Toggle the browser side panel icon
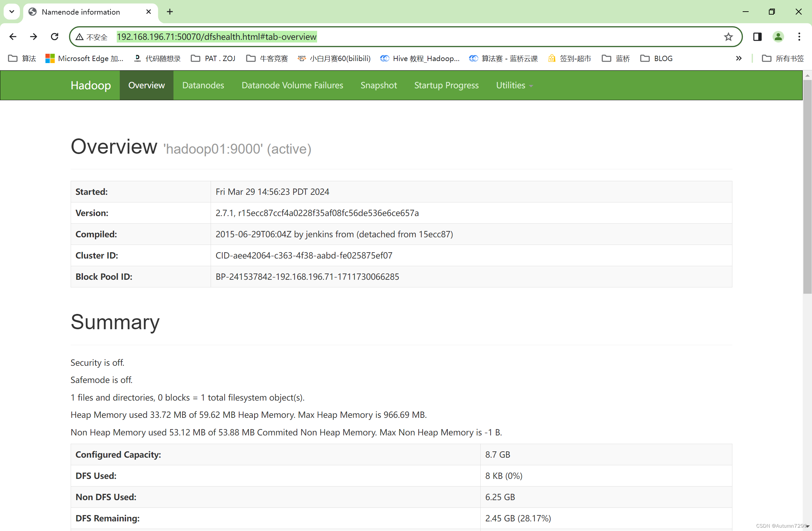 click(x=757, y=37)
